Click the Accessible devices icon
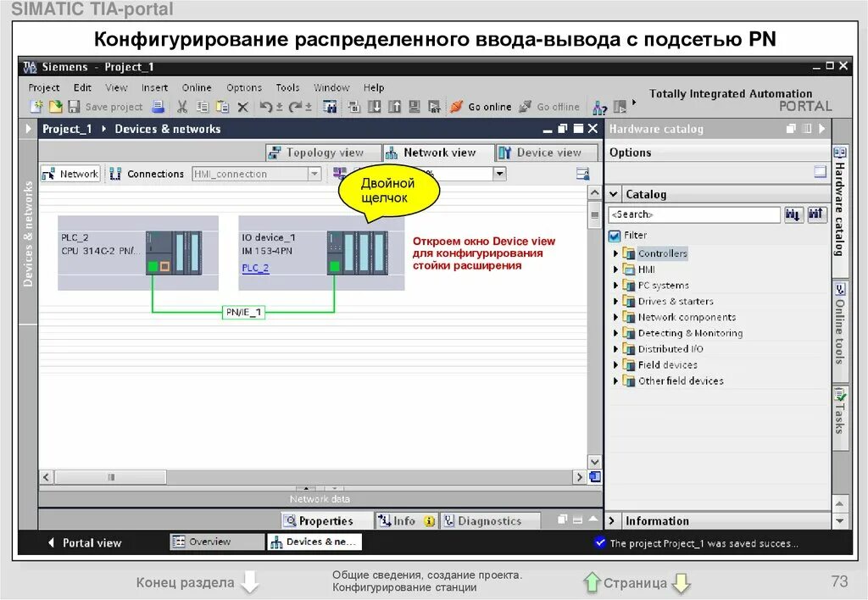Image resolution: width=868 pixels, height=600 pixels. [x=599, y=107]
